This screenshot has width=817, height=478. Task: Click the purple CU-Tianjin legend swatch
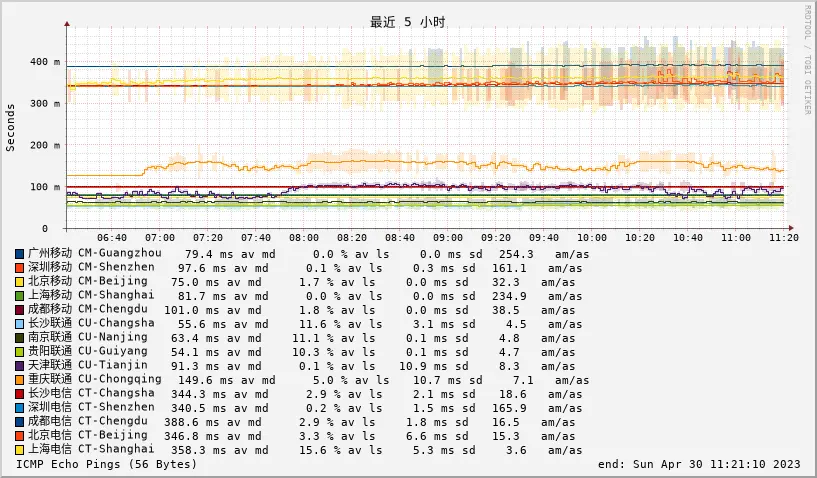(x=19, y=366)
